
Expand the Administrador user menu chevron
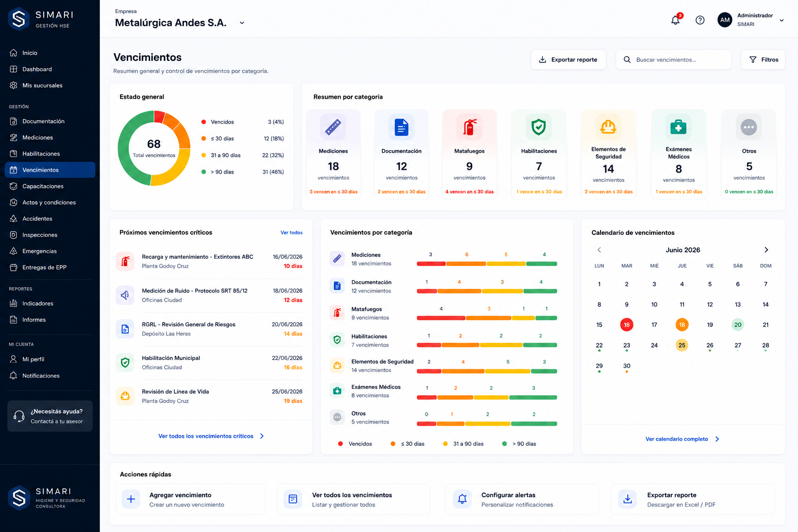click(x=781, y=21)
